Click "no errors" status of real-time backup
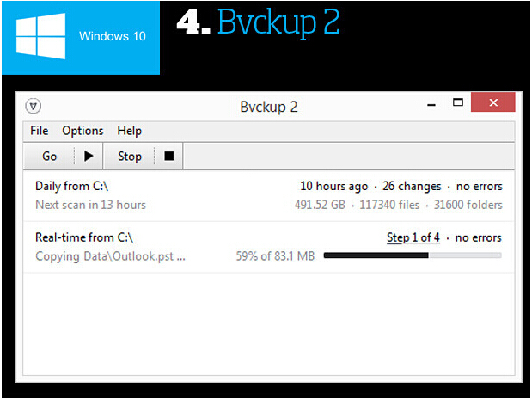The image size is (532, 400). pos(479,237)
